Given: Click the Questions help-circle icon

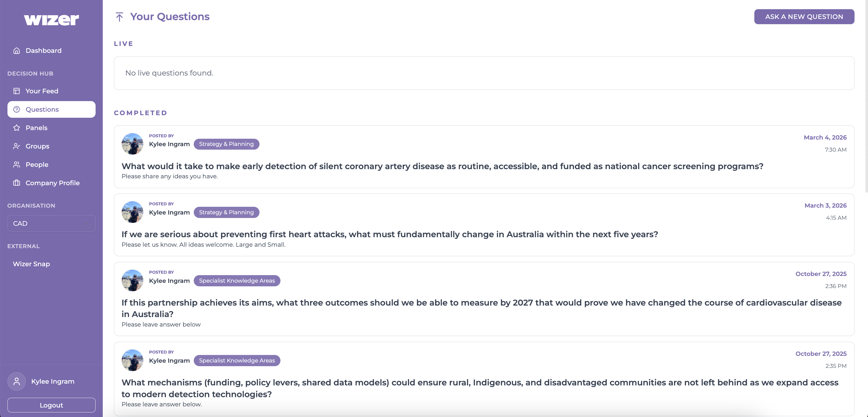Looking at the screenshot, I should (17, 109).
